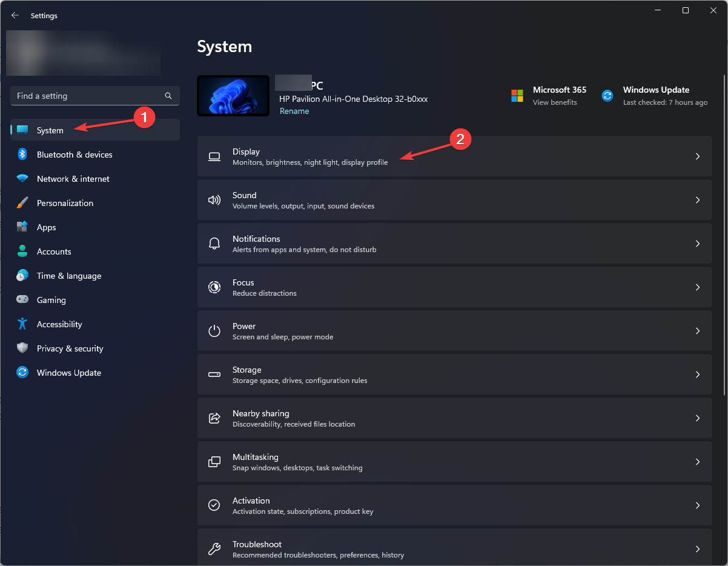Open Troubleshoot using its right chevron

pyautogui.click(x=698, y=549)
